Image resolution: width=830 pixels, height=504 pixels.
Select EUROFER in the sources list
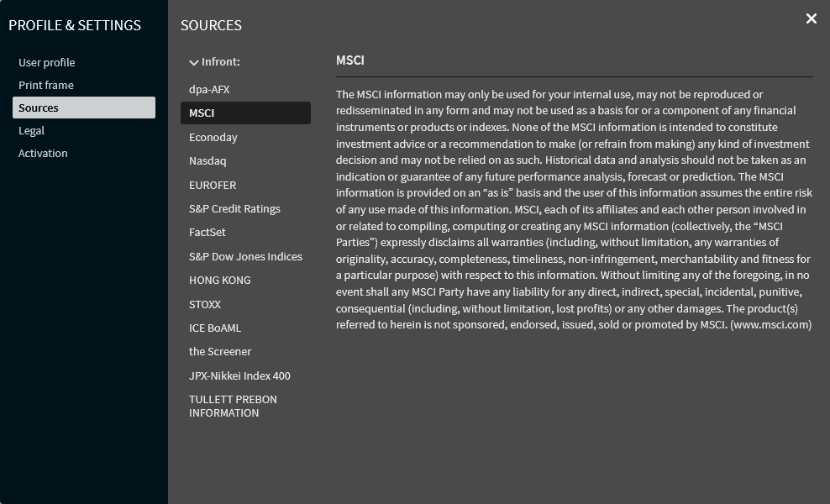click(213, 185)
